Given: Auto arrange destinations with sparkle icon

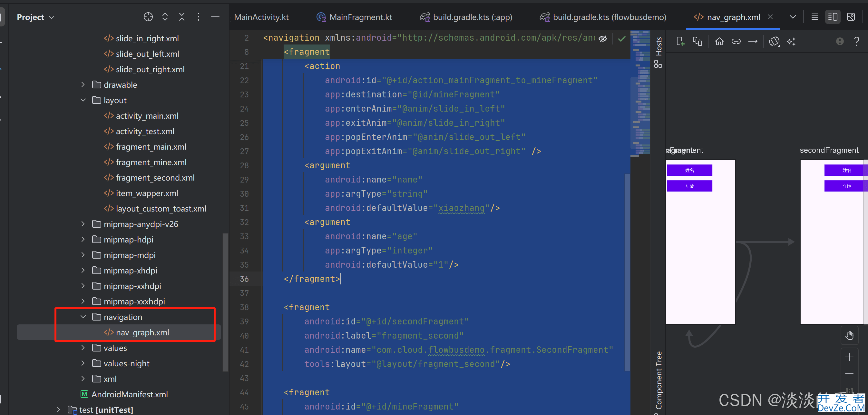Looking at the screenshot, I should 791,41.
